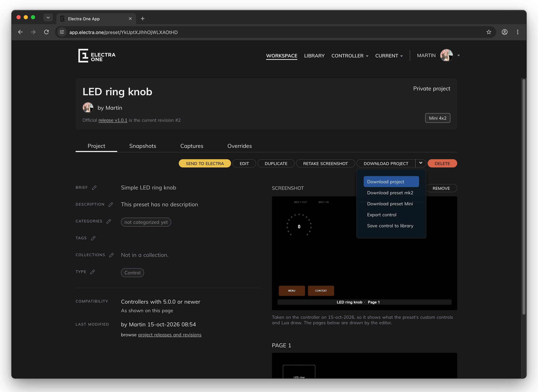
Task: Reload the page
Action: coord(46,32)
